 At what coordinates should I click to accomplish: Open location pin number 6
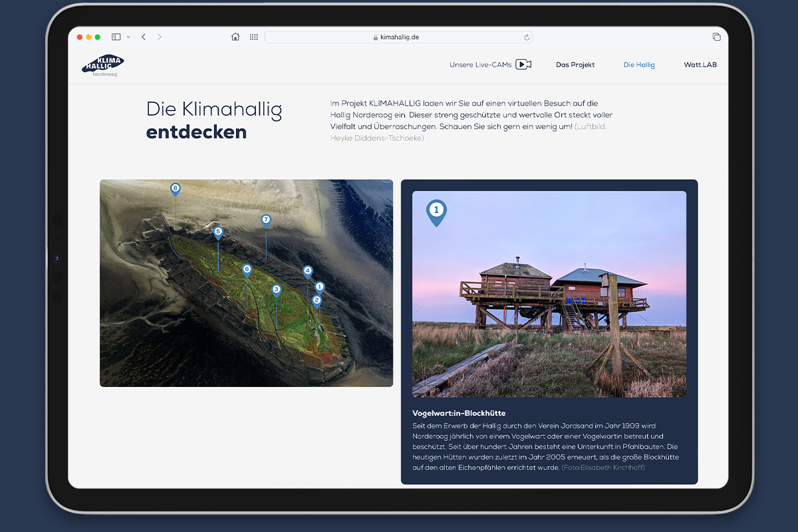click(x=247, y=269)
